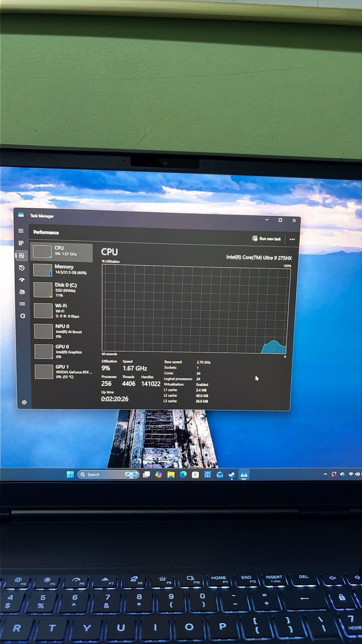Screen dimensions: 362x644
Task: Minimize the Task Manager window
Action: pyautogui.click(x=267, y=220)
